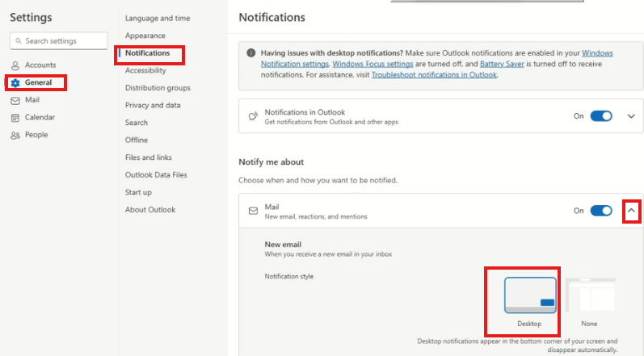The height and width of the screenshot is (356, 644).
Task: Open Outlook Data Files settings
Action: point(156,174)
